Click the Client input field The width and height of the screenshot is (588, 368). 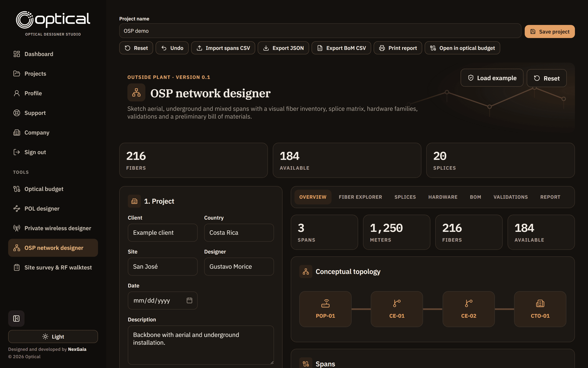pos(163,232)
